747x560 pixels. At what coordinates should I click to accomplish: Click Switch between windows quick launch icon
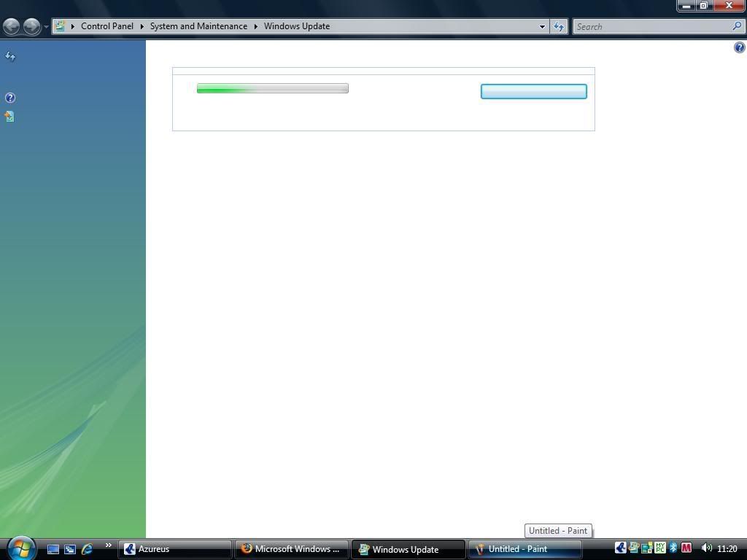coord(70,549)
